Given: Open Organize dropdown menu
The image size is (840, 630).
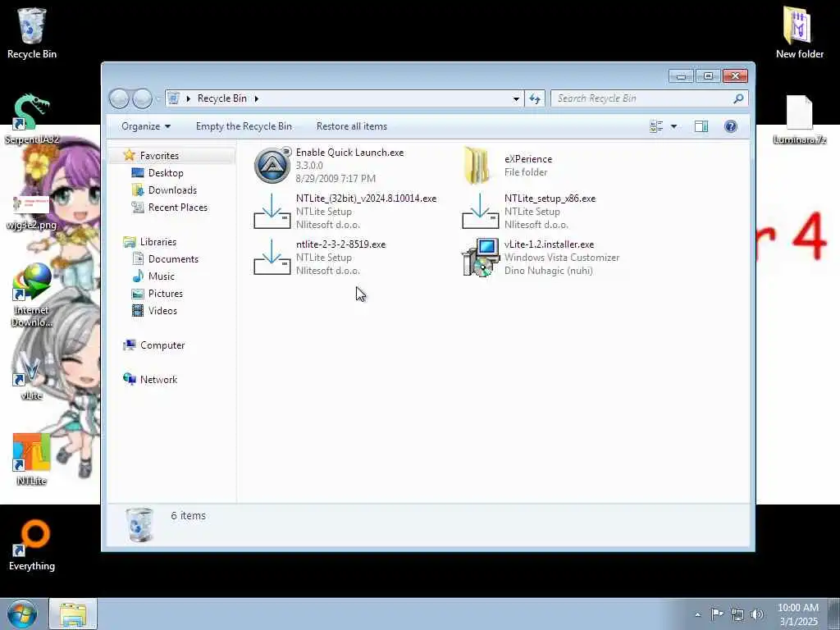Looking at the screenshot, I should pyautogui.click(x=146, y=126).
